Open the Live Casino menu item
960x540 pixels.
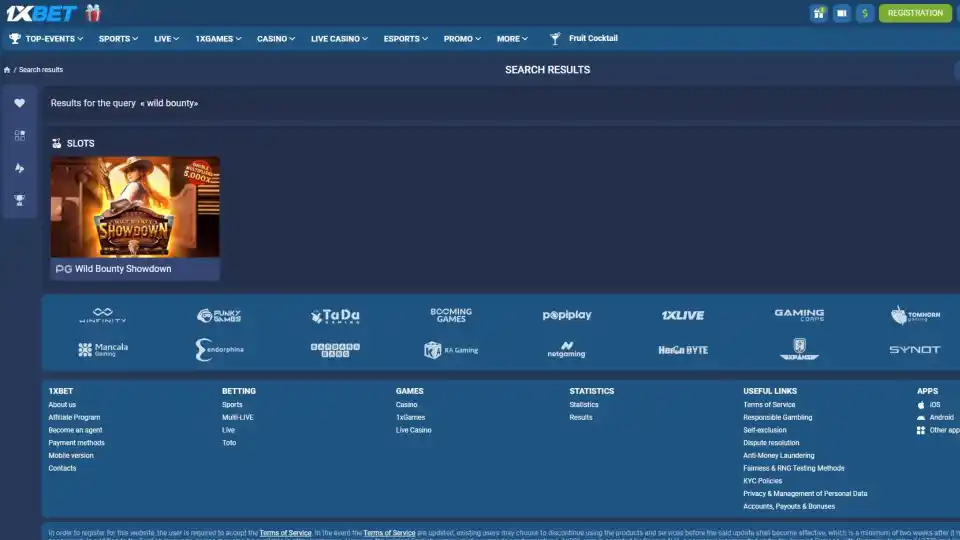339,39
